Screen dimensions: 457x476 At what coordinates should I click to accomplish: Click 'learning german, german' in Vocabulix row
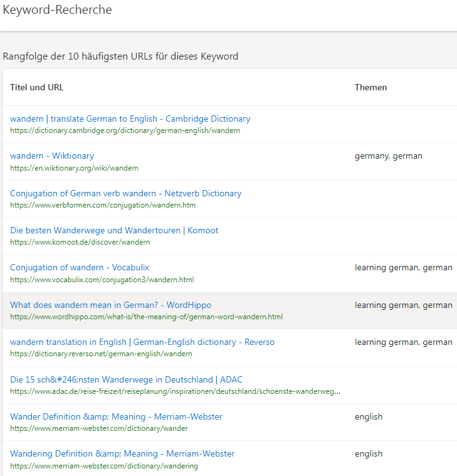[x=403, y=267]
